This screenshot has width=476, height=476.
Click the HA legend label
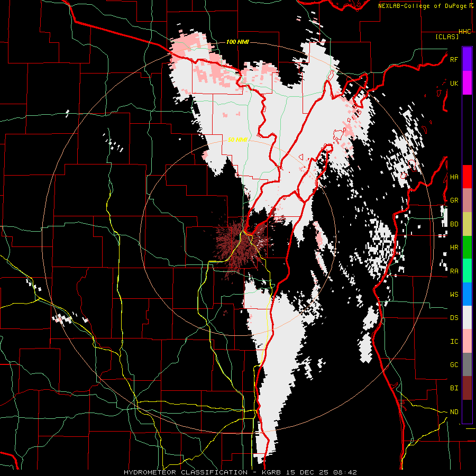[454, 177]
